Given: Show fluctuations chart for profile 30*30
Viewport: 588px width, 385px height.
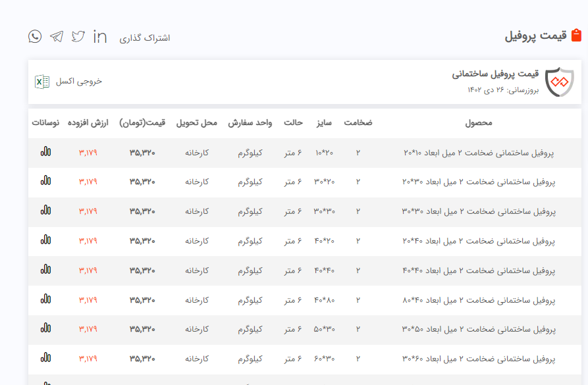Looking at the screenshot, I should click(45, 210).
